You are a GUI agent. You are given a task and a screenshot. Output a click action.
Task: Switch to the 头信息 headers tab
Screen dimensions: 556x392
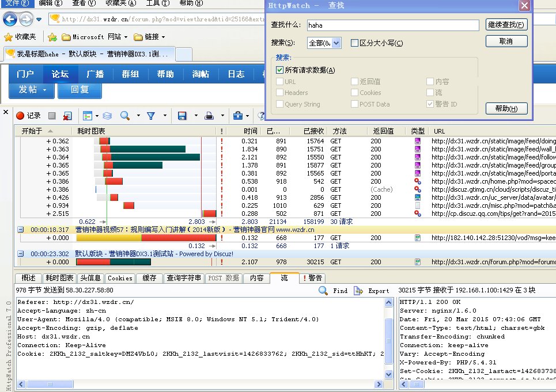pyautogui.click(x=90, y=278)
